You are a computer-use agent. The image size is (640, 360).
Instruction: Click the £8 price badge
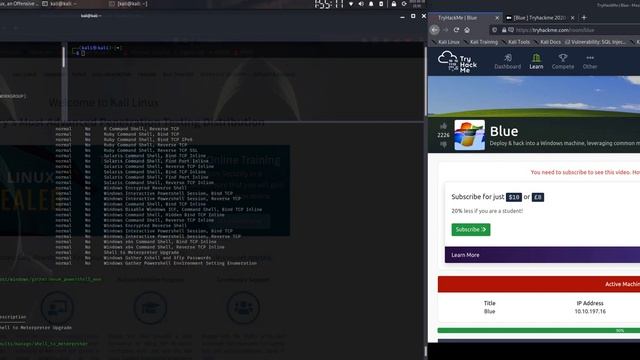[538, 197]
